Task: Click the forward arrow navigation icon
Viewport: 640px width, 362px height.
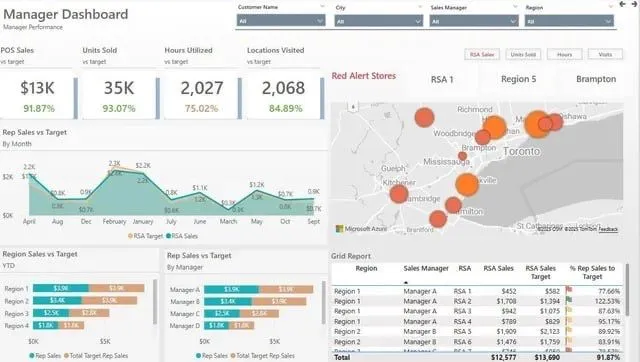Action: point(635,4)
